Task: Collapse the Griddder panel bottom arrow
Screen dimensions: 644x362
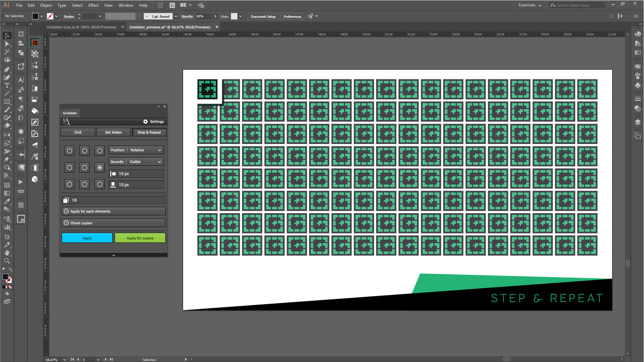Action: (114, 255)
